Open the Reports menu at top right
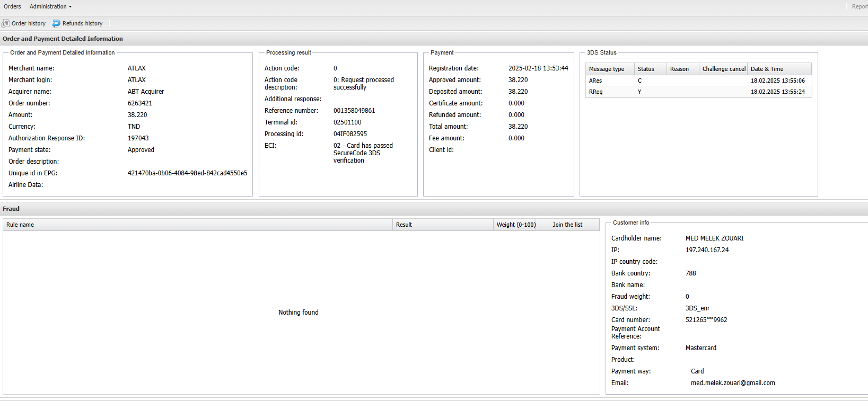 859,6
